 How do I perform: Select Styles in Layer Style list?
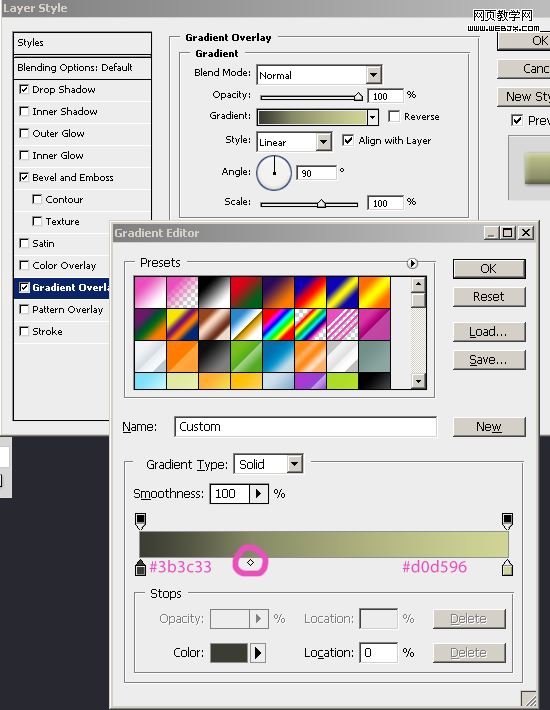(x=82, y=43)
